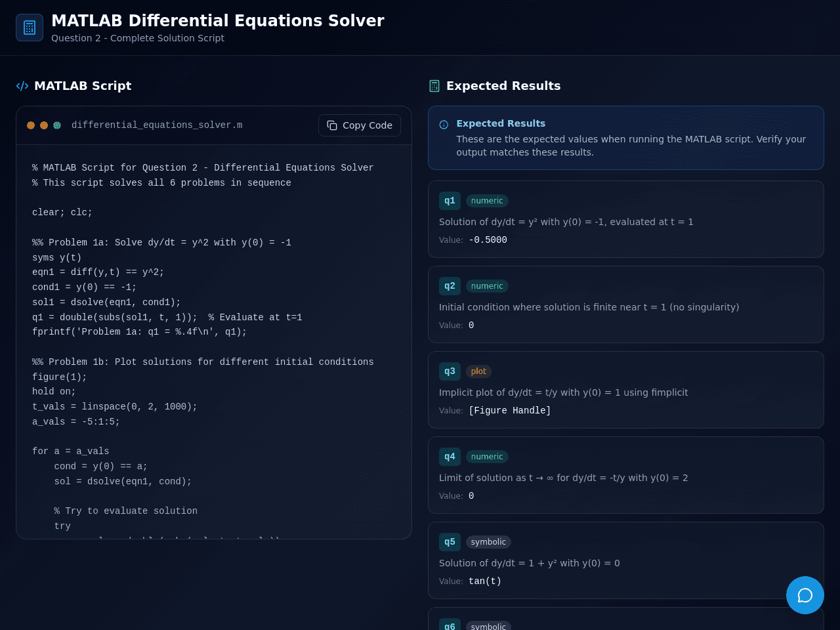Click the second orange window dot
The image size is (840, 630).
pos(44,125)
